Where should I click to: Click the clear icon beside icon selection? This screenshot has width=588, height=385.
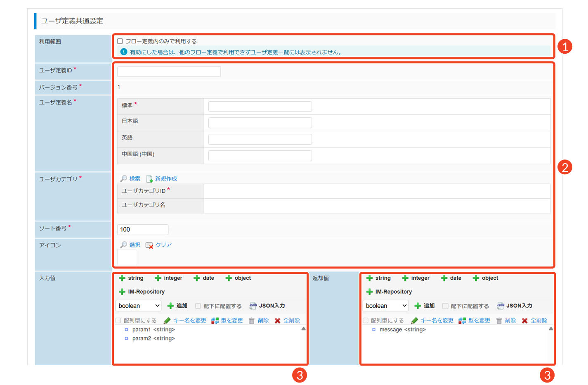point(149,245)
